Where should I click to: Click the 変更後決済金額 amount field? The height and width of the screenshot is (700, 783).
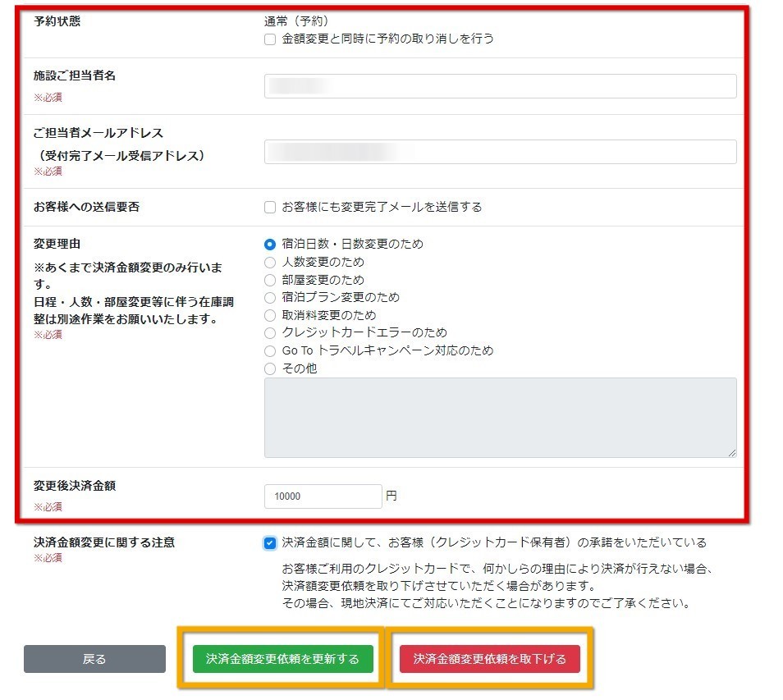(x=323, y=496)
